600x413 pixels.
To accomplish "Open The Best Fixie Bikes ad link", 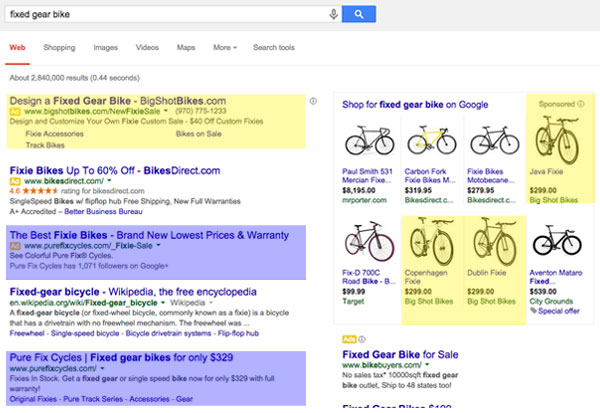I will (149, 235).
